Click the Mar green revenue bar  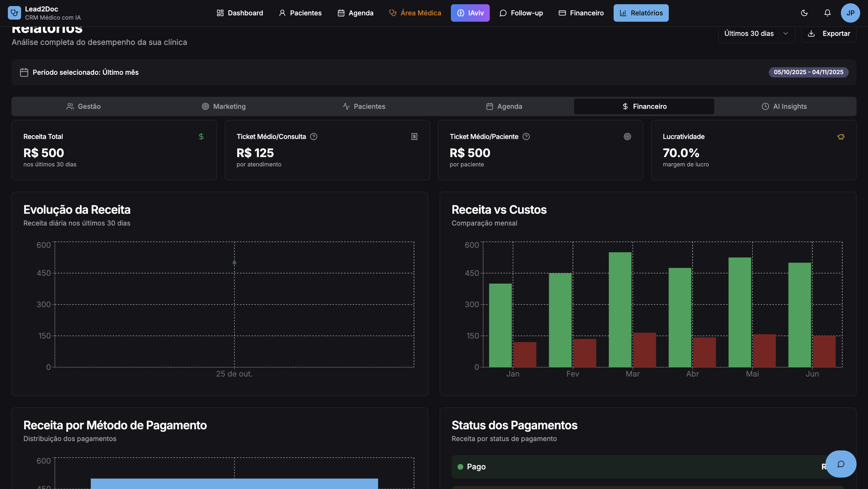pyautogui.click(x=620, y=309)
